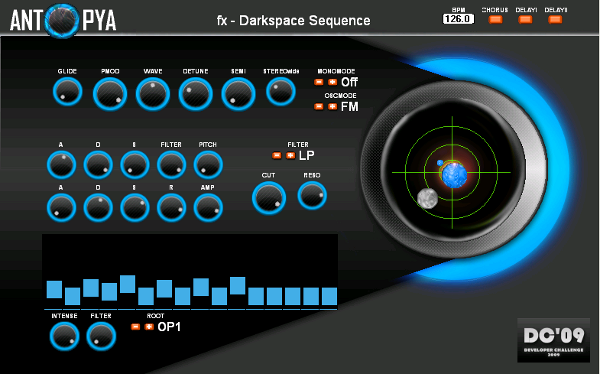Toggle the second DELAY switch
600x374 pixels.
[x=555, y=19]
